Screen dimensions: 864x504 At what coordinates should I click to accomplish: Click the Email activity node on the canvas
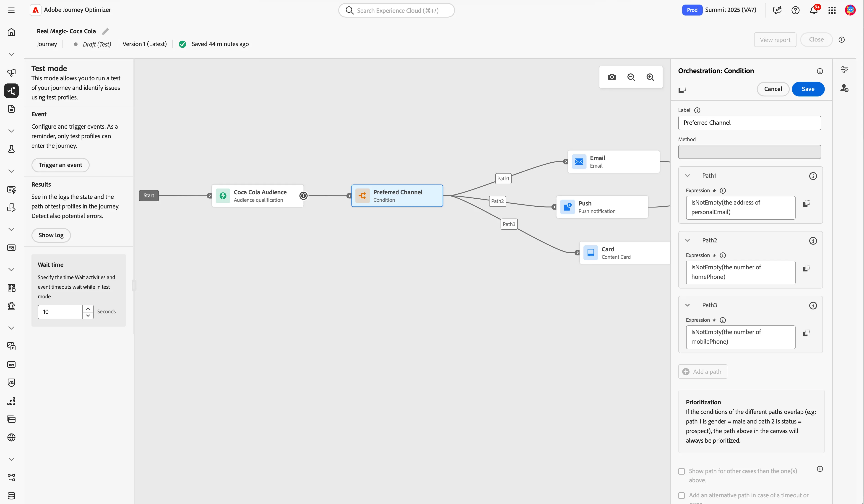click(614, 161)
